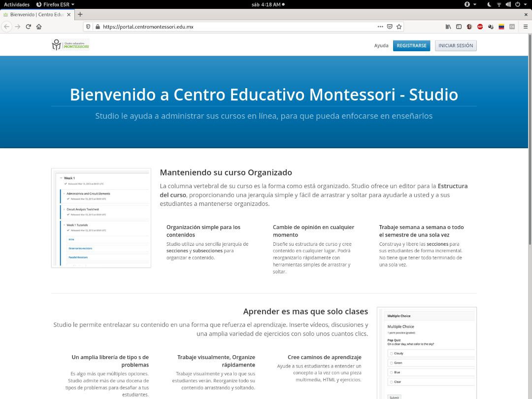Click the gray CS extension icon

point(512,27)
